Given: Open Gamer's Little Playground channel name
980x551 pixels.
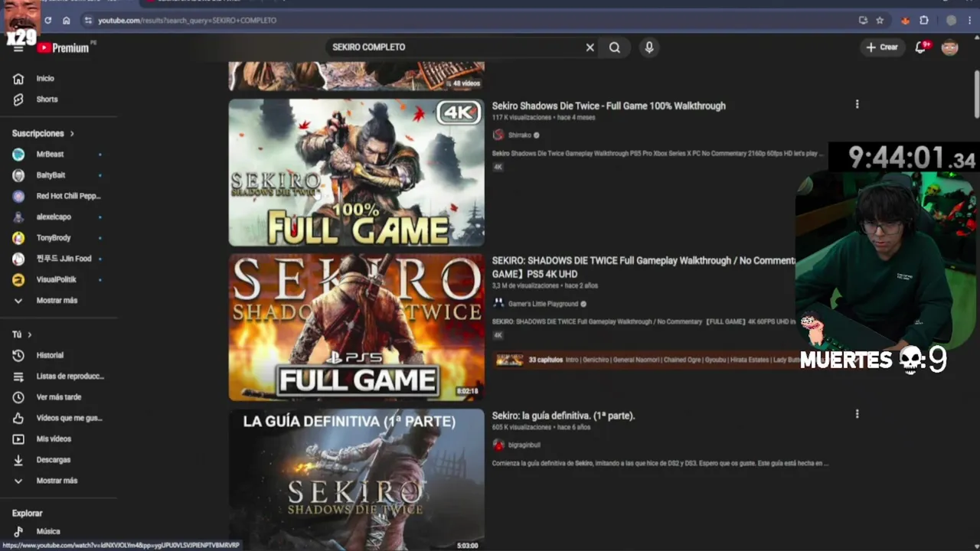Looking at the screenshot, I should (x=543, y=304).
